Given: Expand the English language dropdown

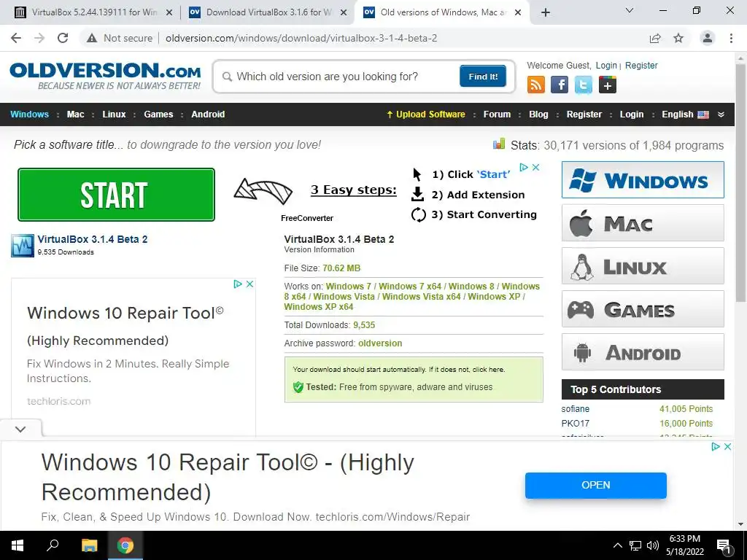Looking at the screenshot, I should [685, 114].
